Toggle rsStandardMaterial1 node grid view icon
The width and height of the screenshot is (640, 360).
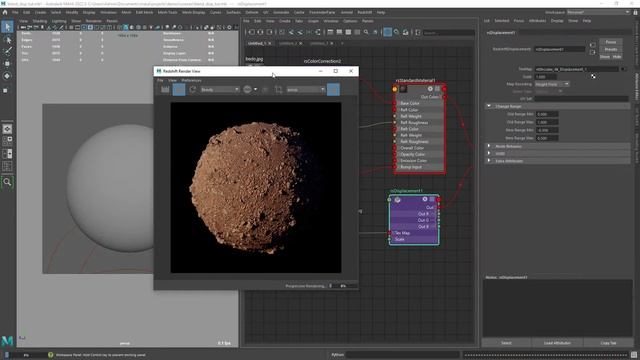(437, 89)
